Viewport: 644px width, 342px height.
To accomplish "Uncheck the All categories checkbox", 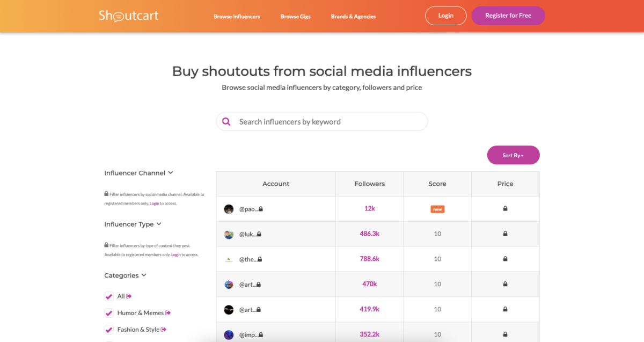I will [x=109, y=296].
